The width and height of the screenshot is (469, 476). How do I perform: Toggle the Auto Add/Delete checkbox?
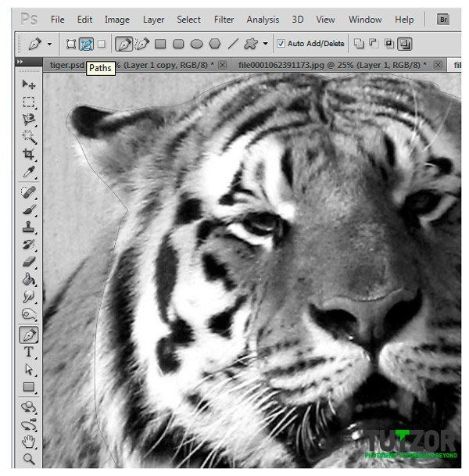click(281, 44)
